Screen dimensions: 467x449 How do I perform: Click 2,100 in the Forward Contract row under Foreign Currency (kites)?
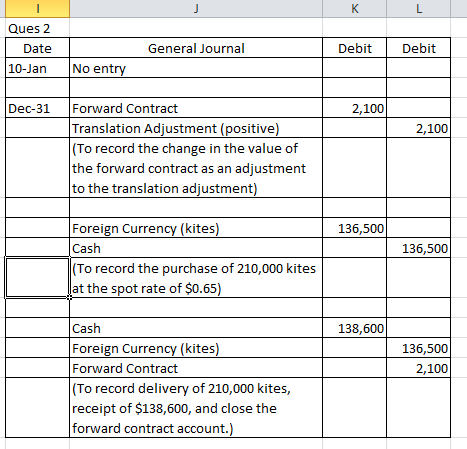coord(419,368)
